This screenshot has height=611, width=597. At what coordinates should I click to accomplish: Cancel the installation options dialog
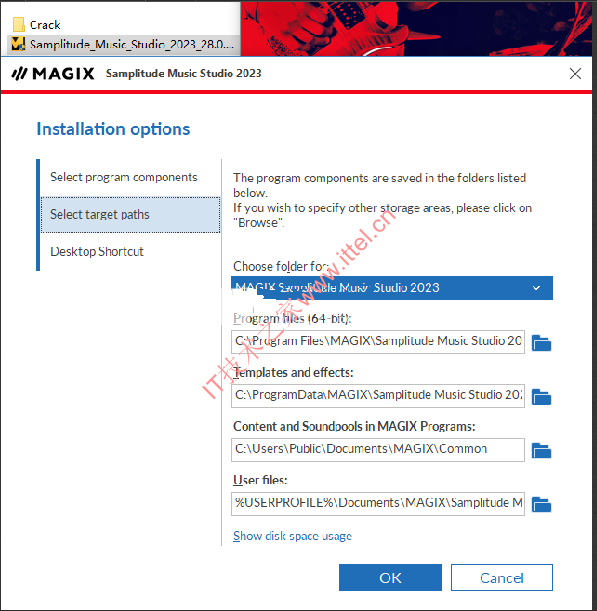[x=502, y=577]
